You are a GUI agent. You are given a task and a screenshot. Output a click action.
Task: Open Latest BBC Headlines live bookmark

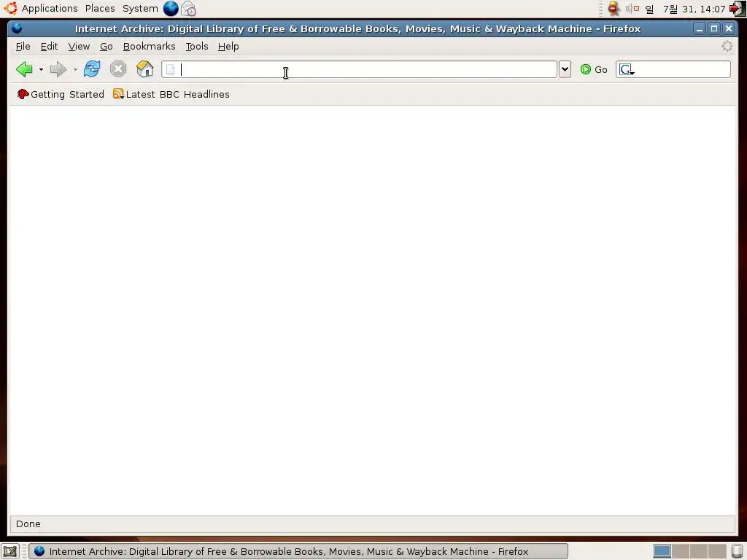coord(171,94)
